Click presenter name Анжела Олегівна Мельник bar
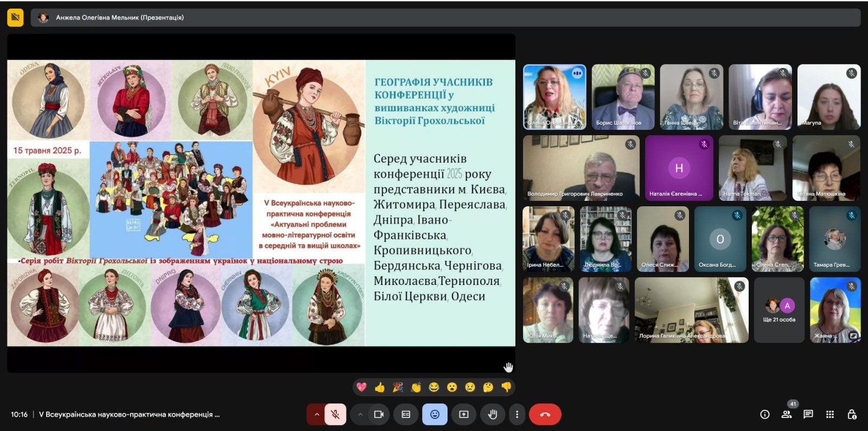This screenshot has height=431, width=868. click(445, 17)
